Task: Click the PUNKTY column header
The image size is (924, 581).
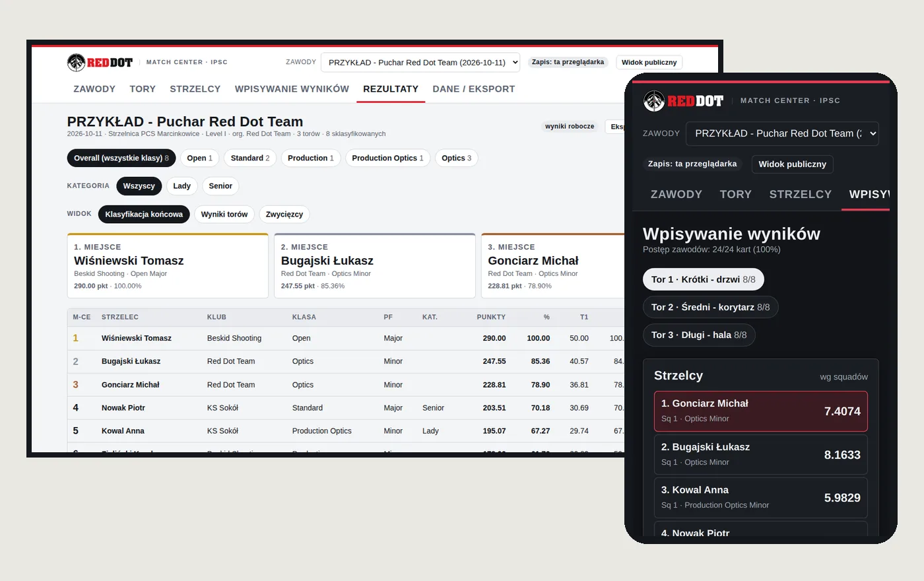Action: click(x=491, y=317)
